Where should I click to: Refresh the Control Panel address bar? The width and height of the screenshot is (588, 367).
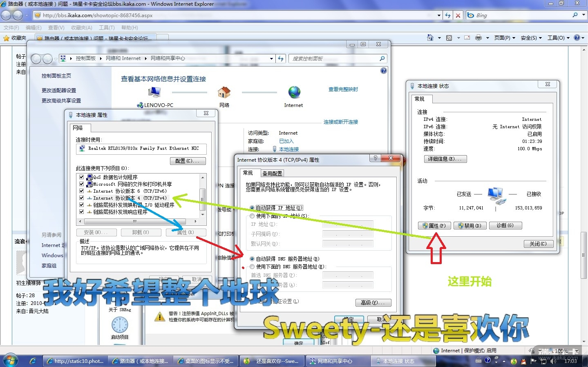tap(281, 59)
